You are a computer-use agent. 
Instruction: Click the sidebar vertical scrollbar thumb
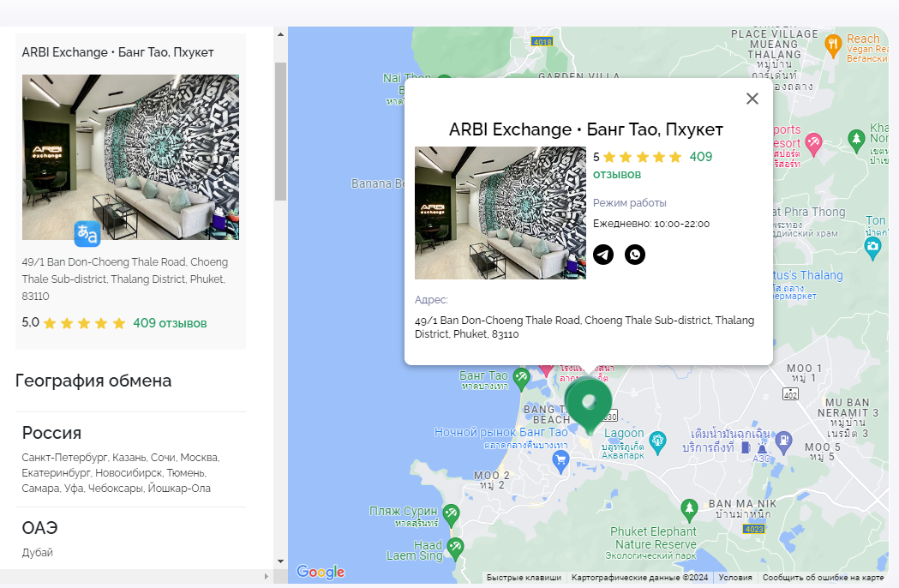[280, 131]
